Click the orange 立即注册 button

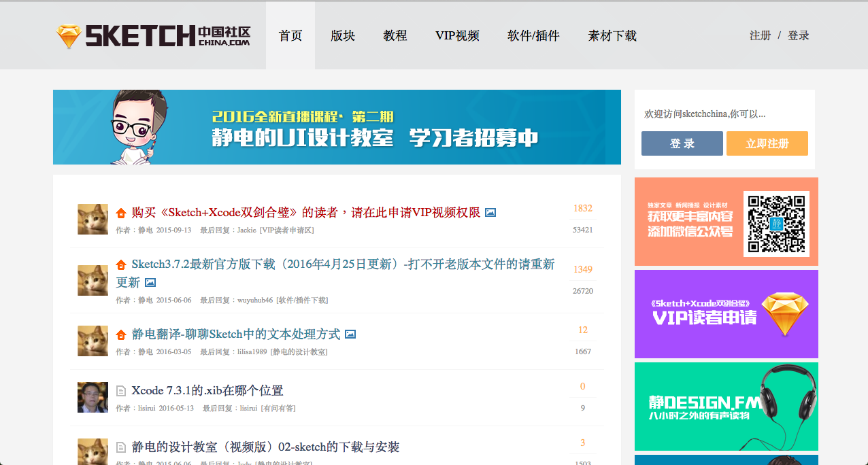pos(767,143)
